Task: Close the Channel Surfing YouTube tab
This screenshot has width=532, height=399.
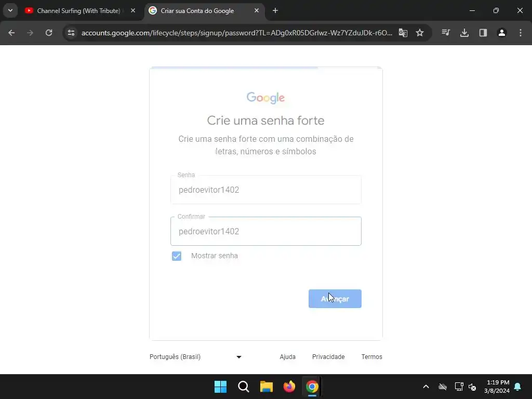Action: (x=133, y=11)
